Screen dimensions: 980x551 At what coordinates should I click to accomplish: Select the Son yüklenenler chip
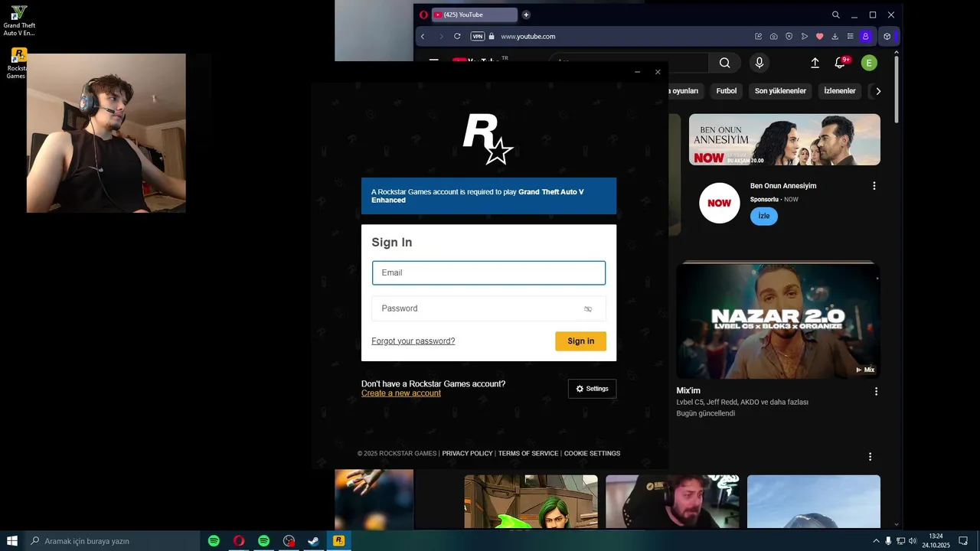pyautogui.click(x=780, y=91)
